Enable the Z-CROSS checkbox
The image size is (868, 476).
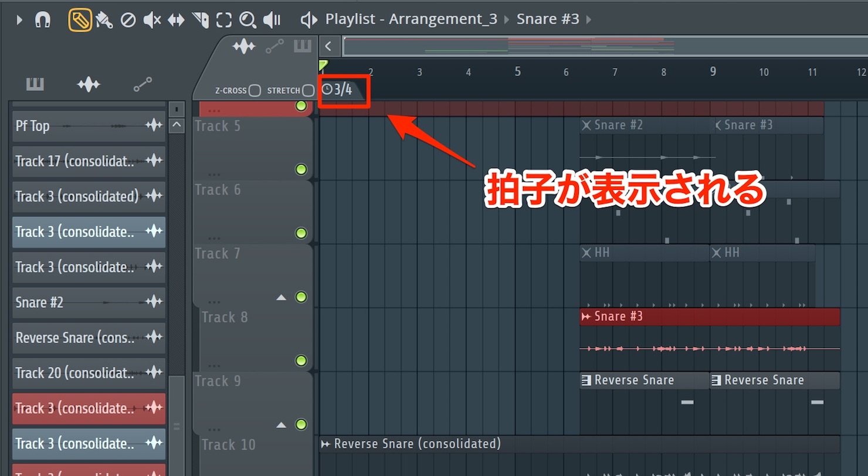pos(255,91)
